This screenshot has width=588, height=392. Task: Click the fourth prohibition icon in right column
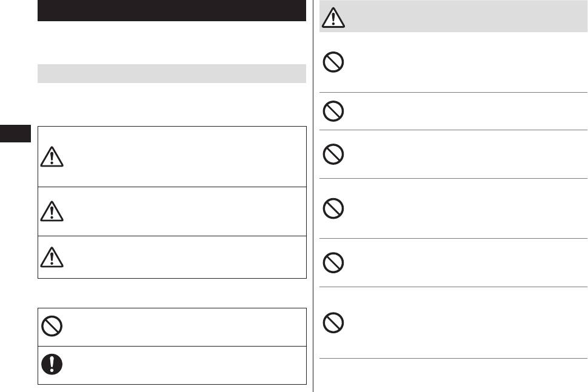(333, 208)
